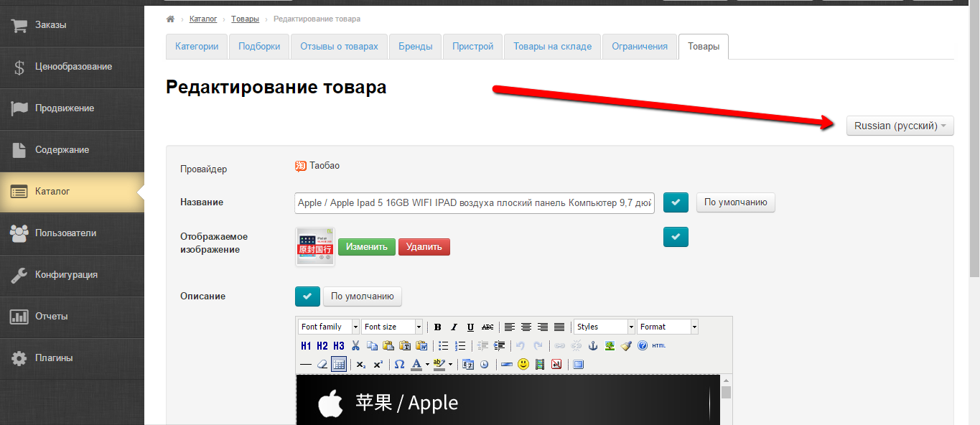Open the editor help icon

pyautogui.click(x=643, y=345)
